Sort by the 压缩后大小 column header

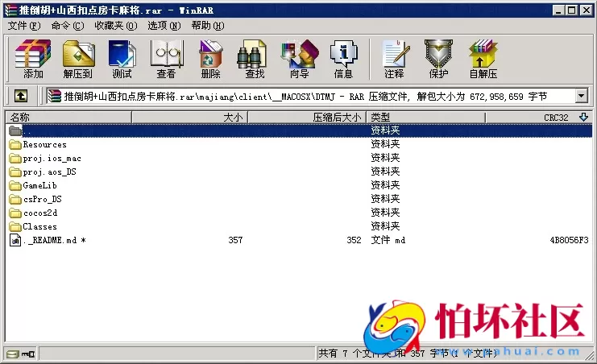307,118
